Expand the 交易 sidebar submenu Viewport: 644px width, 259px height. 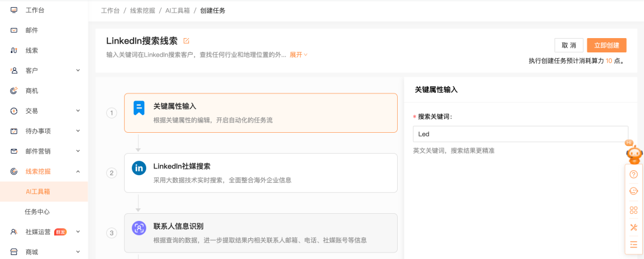coord(78,111)
